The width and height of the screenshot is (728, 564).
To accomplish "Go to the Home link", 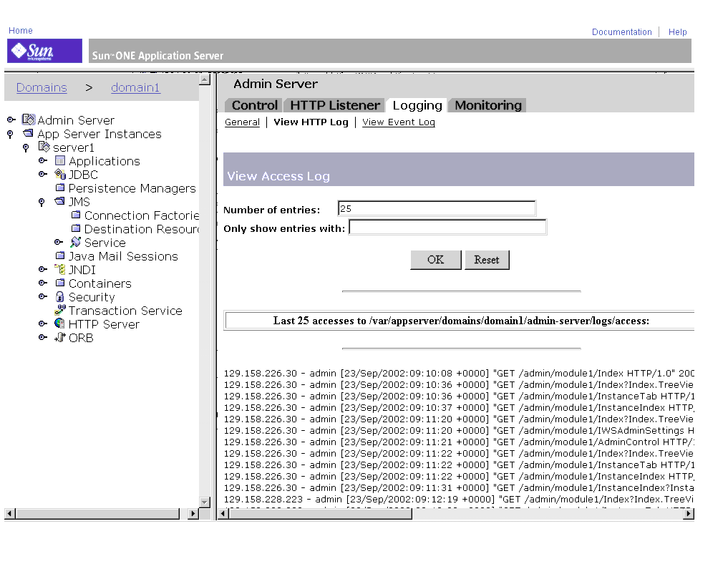I will (21, 31).
